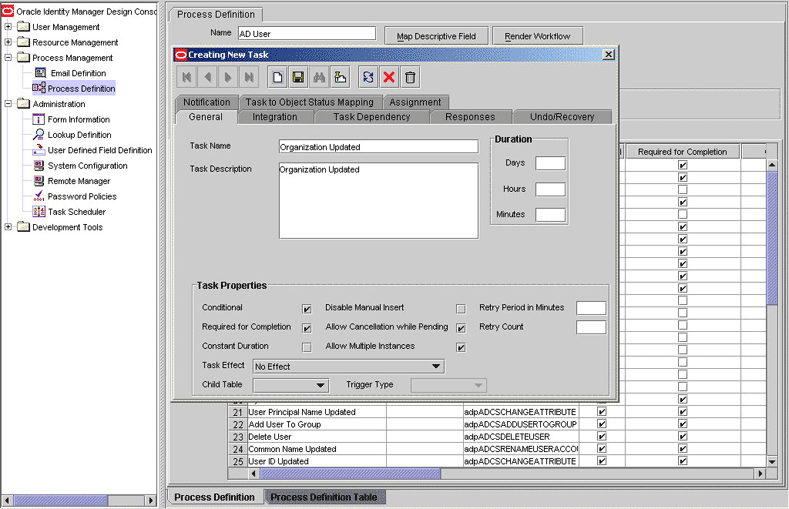789x509 pixels.
Task: Click the notes icon next to binoculars
Action: (340, 77)
